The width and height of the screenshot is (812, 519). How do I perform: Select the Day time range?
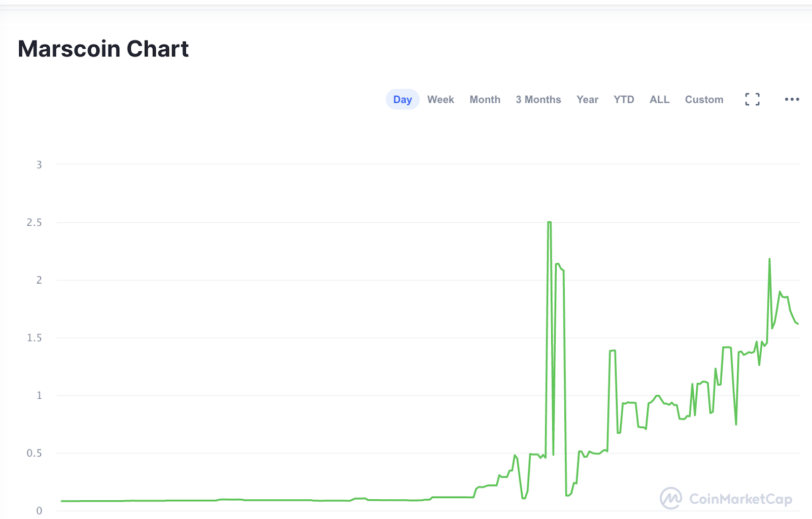(x=402, y=99)
